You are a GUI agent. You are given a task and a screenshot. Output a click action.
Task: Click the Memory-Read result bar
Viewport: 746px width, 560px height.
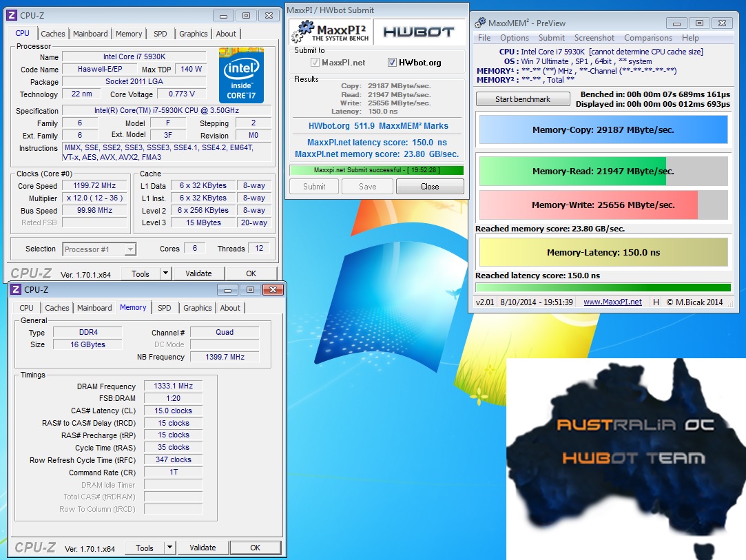603,171
